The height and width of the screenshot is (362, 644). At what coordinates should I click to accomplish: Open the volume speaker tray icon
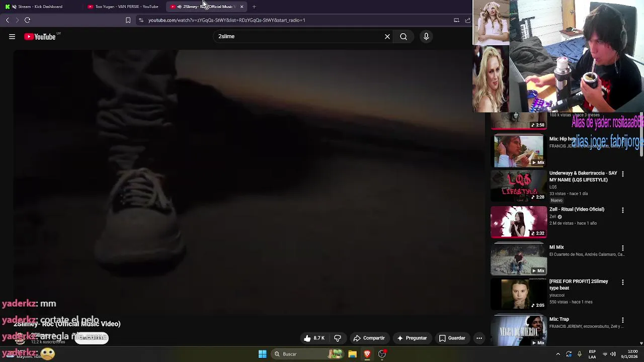pos(613,354)
